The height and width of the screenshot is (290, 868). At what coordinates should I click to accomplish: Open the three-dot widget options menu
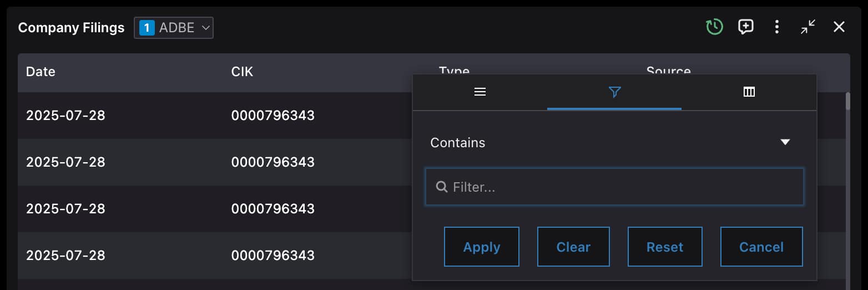(777, 27)
